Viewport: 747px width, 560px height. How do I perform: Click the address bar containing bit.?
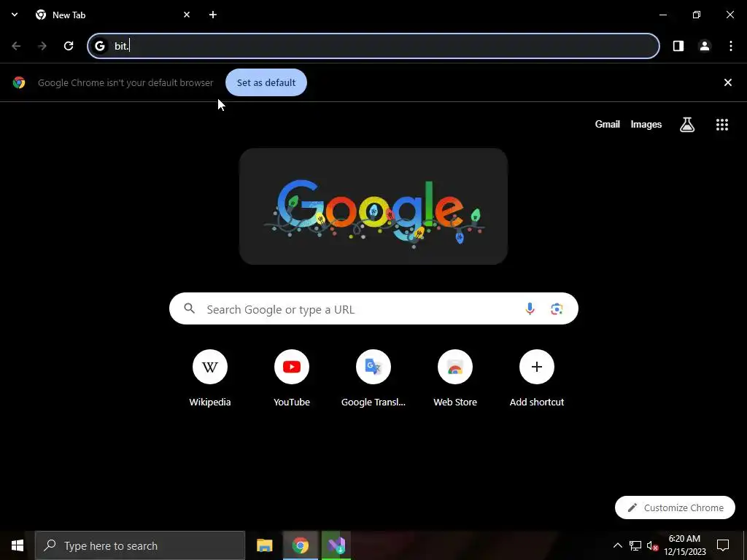click(373, 46)
